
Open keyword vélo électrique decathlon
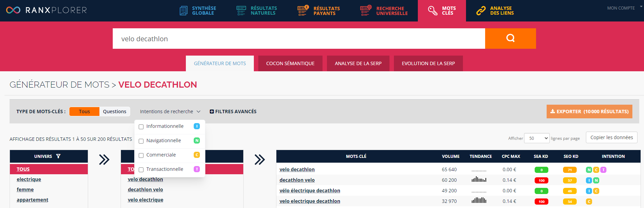310,191
